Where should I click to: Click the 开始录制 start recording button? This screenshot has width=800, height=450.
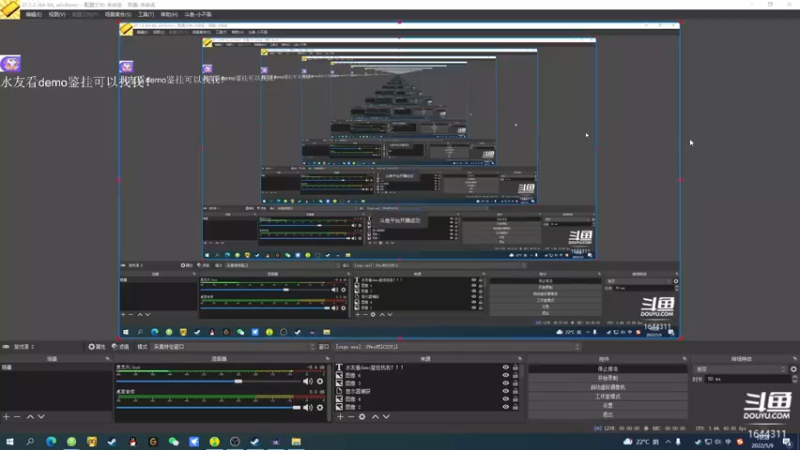point(607,378)
